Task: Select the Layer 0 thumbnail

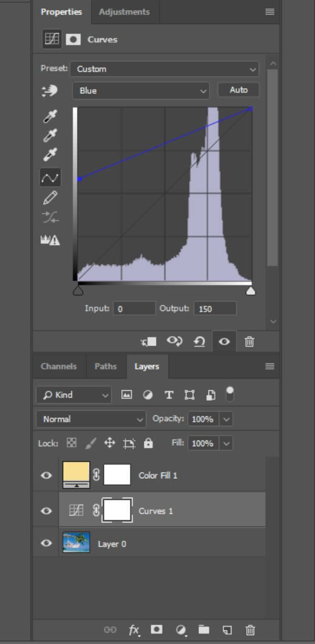Action: [76, 543]
